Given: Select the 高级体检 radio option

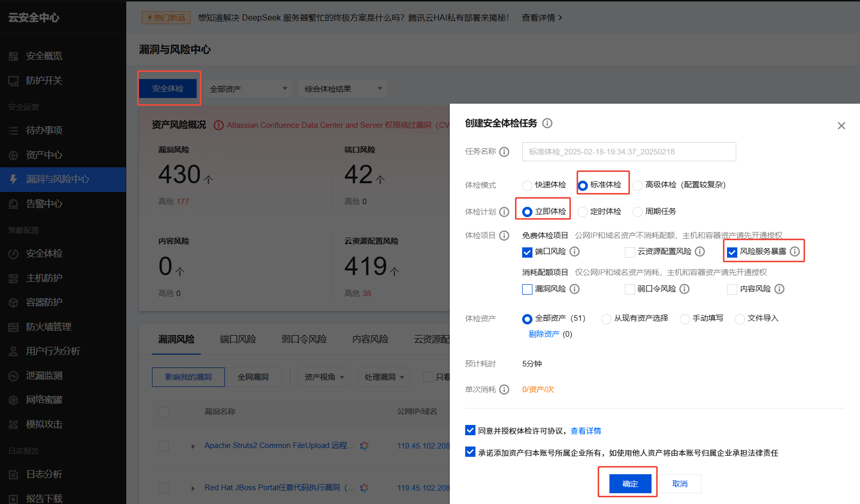Looking at the screenshot, I should (638, 185).
